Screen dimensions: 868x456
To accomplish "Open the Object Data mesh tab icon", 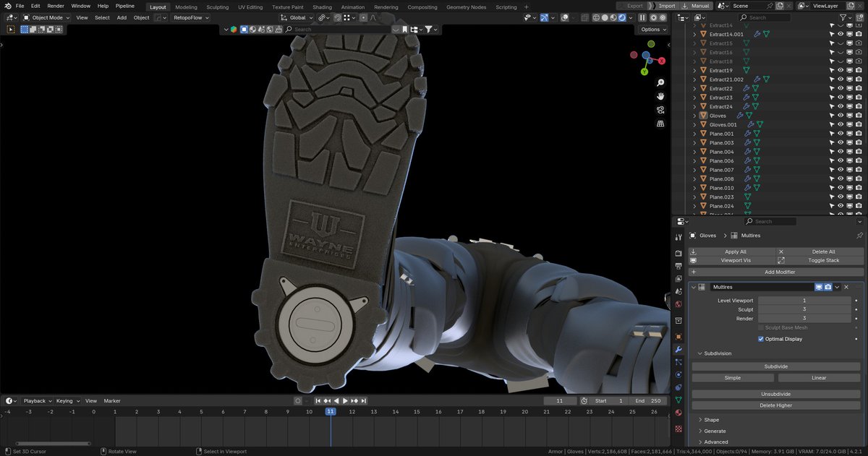I will point(678,400).
